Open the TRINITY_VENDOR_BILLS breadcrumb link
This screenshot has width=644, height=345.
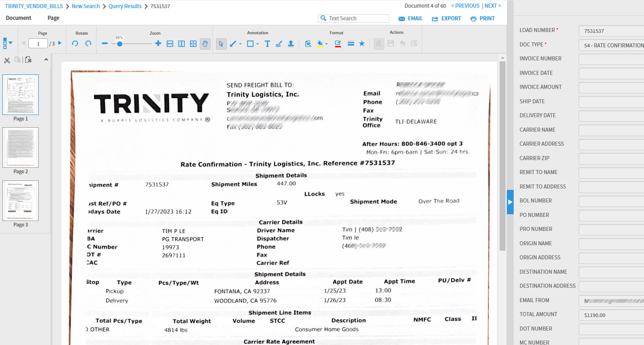click(34, 6)
